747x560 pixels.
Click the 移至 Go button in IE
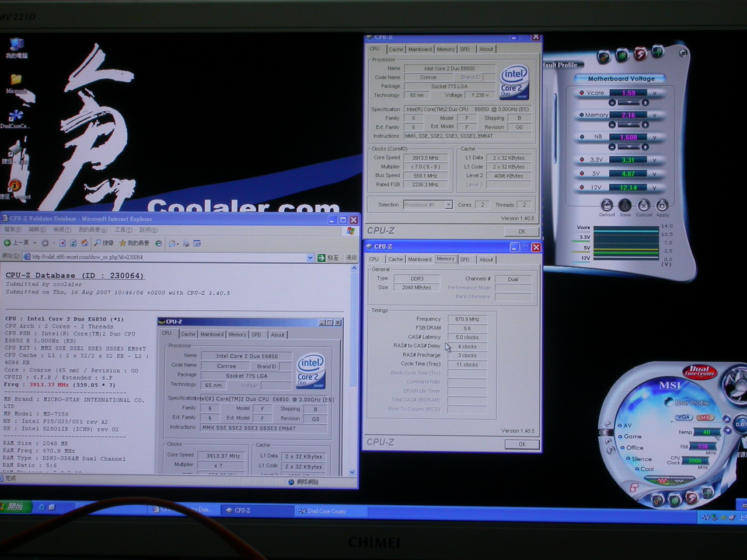tap(329, 257)
